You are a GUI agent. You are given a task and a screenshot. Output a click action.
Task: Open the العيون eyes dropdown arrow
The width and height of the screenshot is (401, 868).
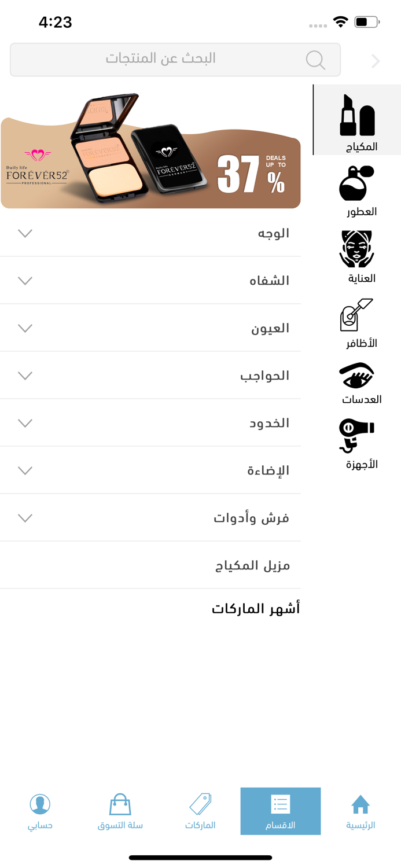(x=24, y=328)
